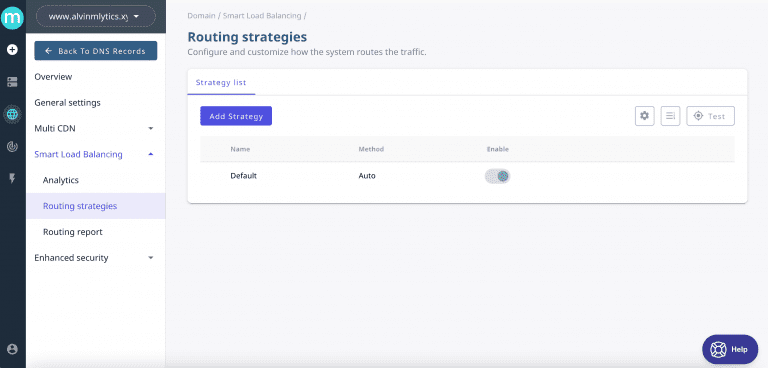The width and height of the screenshot is (768, 368).
Task: Click the list reorder icon button
Action: (x=670, y=116)
